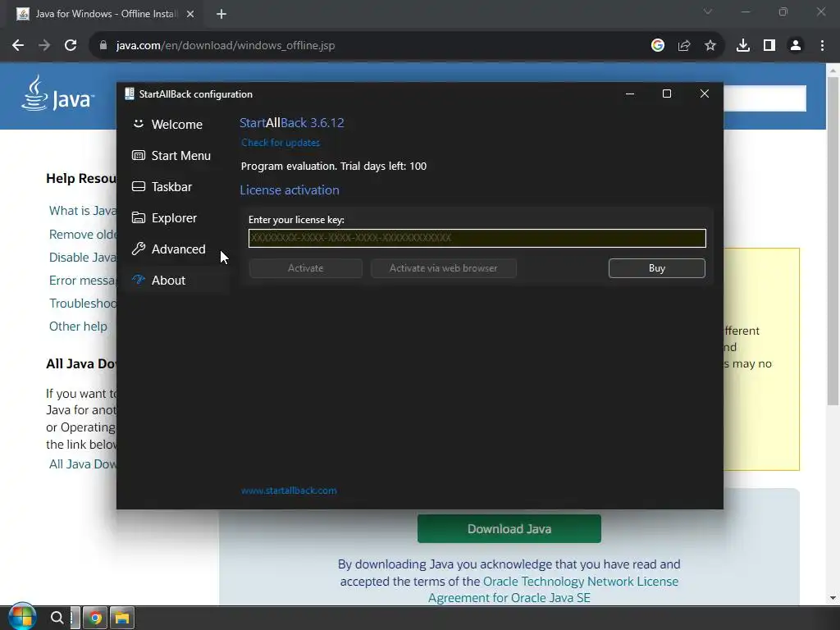840x630 pixels.
Task: Open Chrome downloads icon
Action: pos(743,46)
